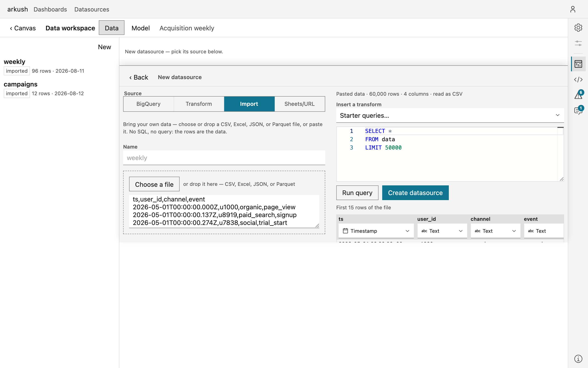Screen dimensions: 588x368
Task: Switch to the Model tab
Action: click(x=140, y=28)
